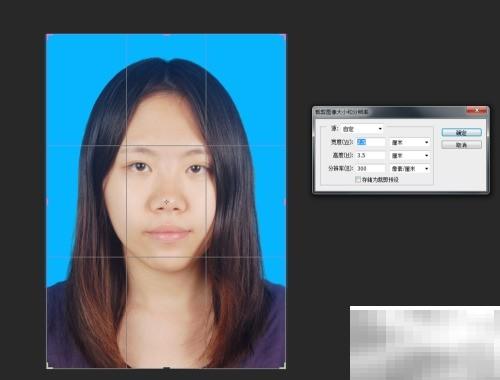
Task: Expand the width unit dropdown (厘米)
Action: coord(410,142)
